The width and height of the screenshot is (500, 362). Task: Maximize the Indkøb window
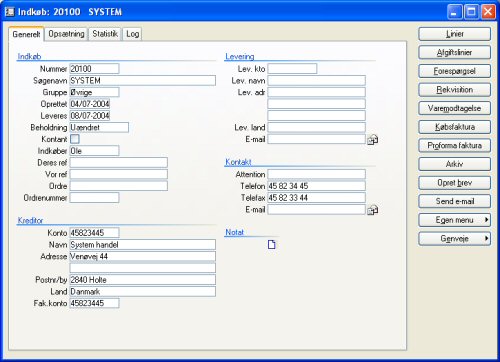(x=471, y=12)
